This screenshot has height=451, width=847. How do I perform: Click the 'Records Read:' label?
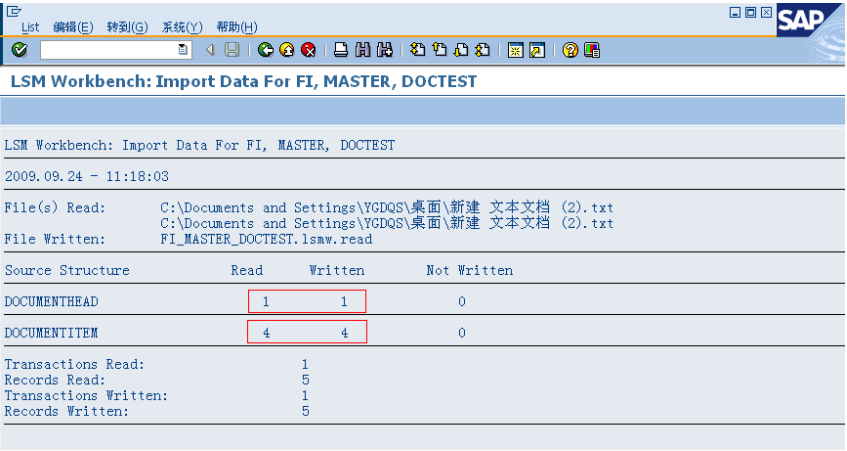tap(55, 380)
